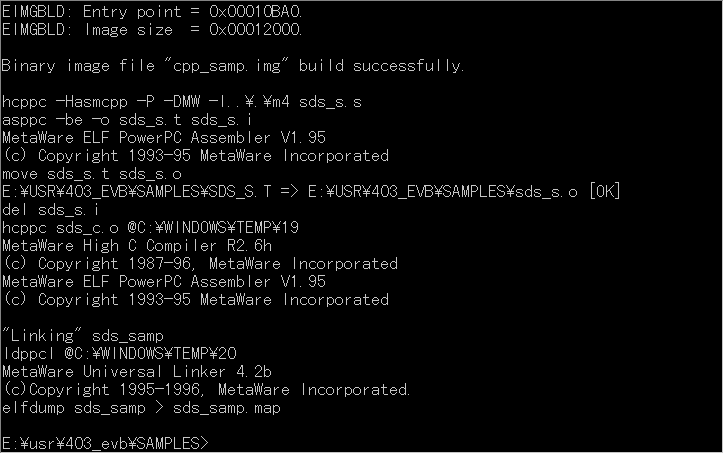Image resolution: width=724 pixels, height=454 pixels.
Task: Click the "del sds_s.i" command
Action: click(52, 210)
